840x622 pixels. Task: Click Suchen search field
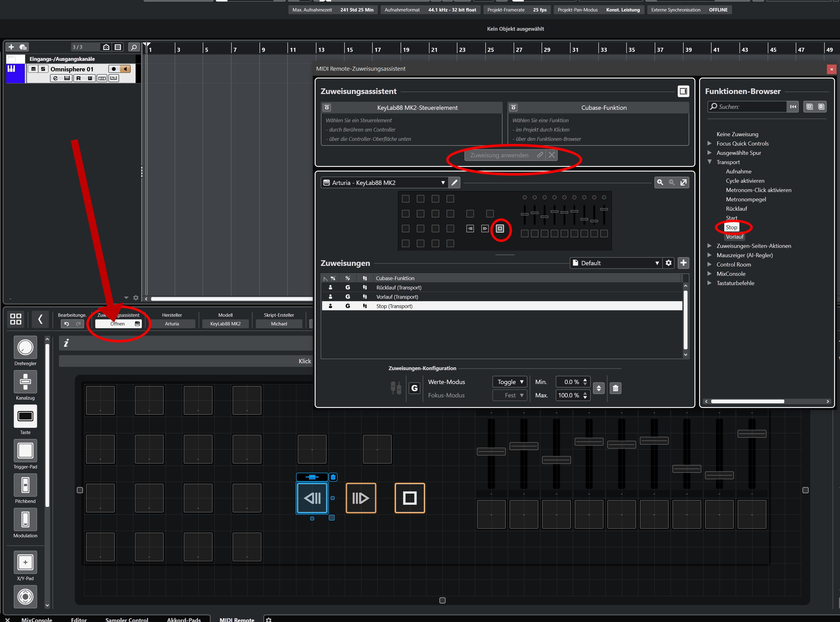click(749, 106)
